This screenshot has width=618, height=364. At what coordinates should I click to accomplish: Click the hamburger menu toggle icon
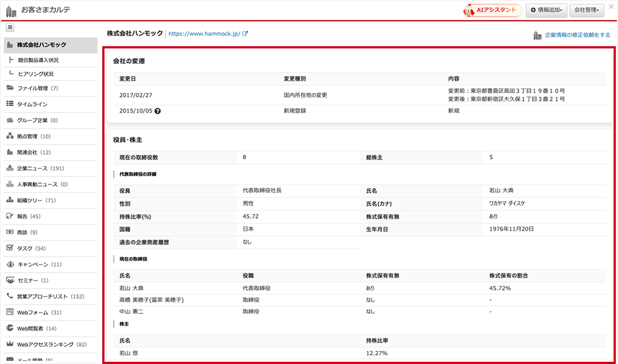click(10, 27)
